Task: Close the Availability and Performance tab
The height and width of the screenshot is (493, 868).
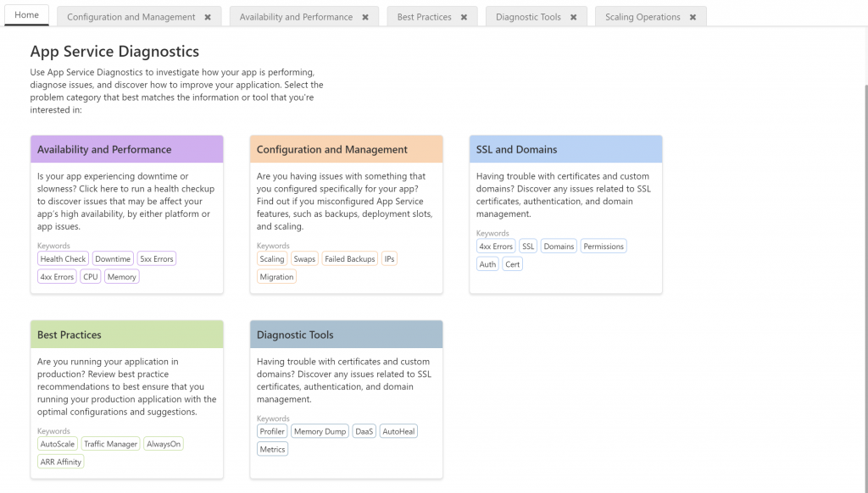Action: pos(364,17)
